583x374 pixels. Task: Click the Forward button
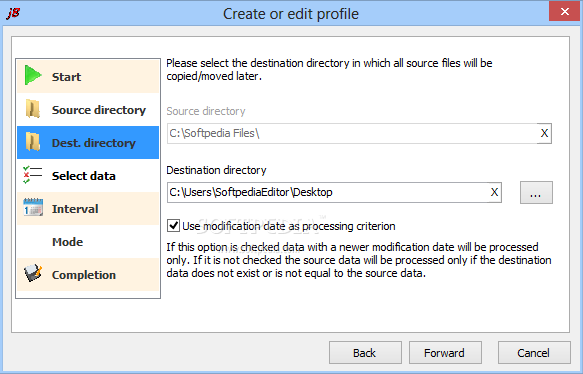(x=445, y=352)
